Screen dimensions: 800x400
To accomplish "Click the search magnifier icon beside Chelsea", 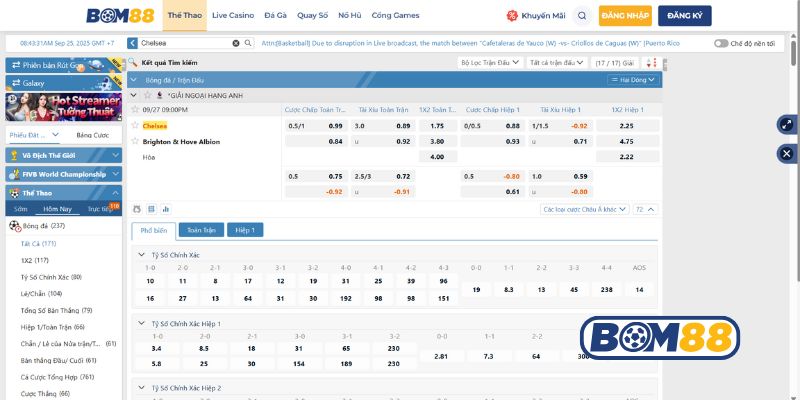I will pos(248,43).
